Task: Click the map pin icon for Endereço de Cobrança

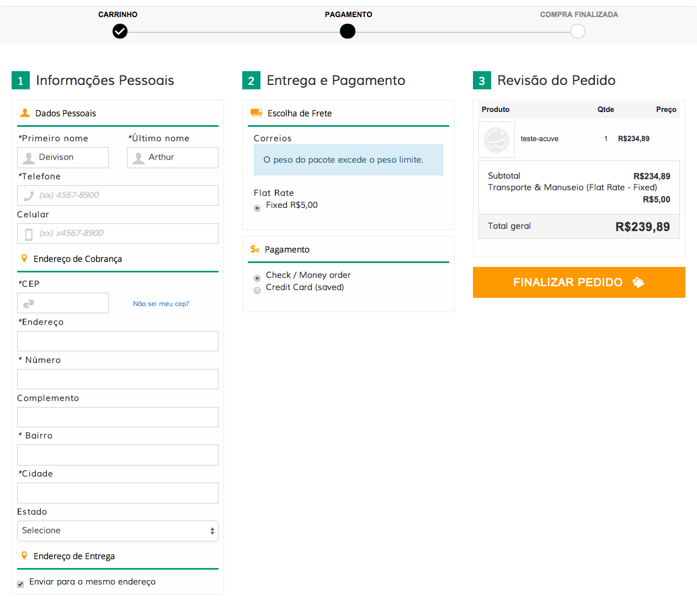Action: (x=24, y=259)
